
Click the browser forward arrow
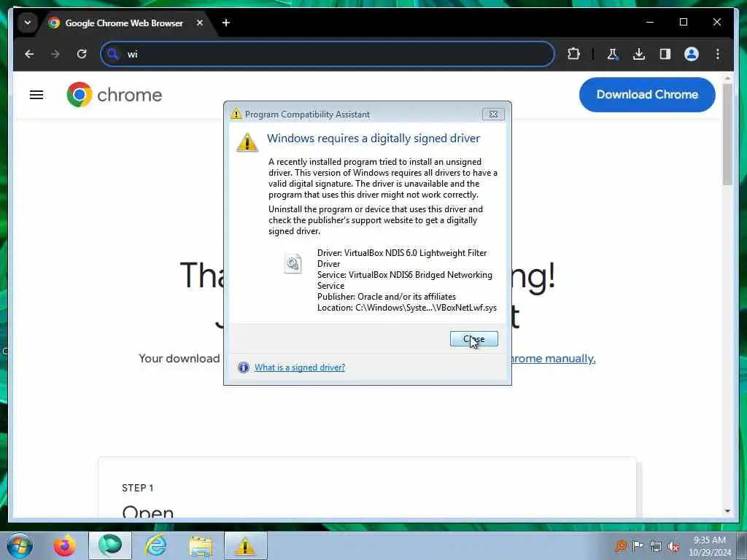click(55, 54)
